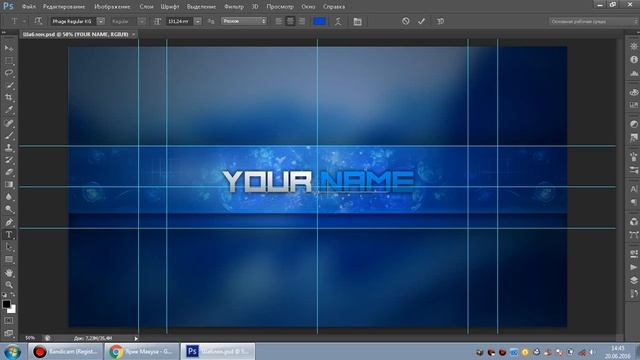Open the Layers panel icon in dock
Viewport: 640px width, 360px height.
pyautogui.click(x=633, y=280)
